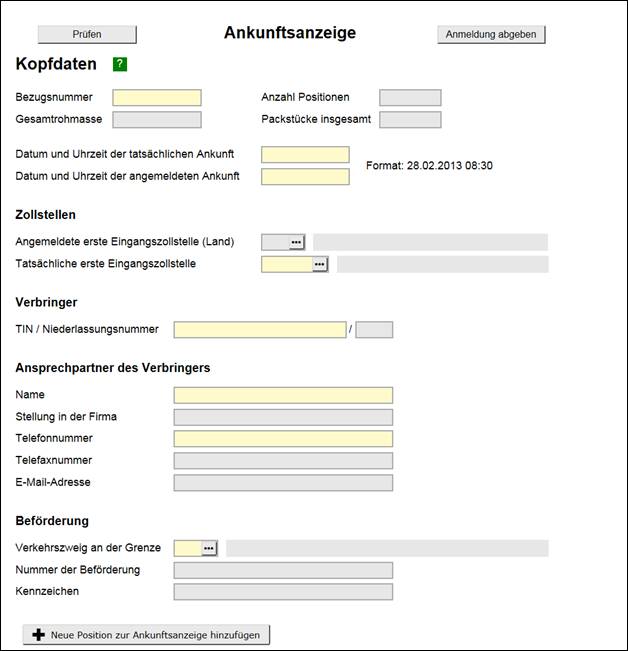Click the Anzahl Positionen field
Image resolution: width=628 pixels, height=651 pixels.
click(410, 98)
